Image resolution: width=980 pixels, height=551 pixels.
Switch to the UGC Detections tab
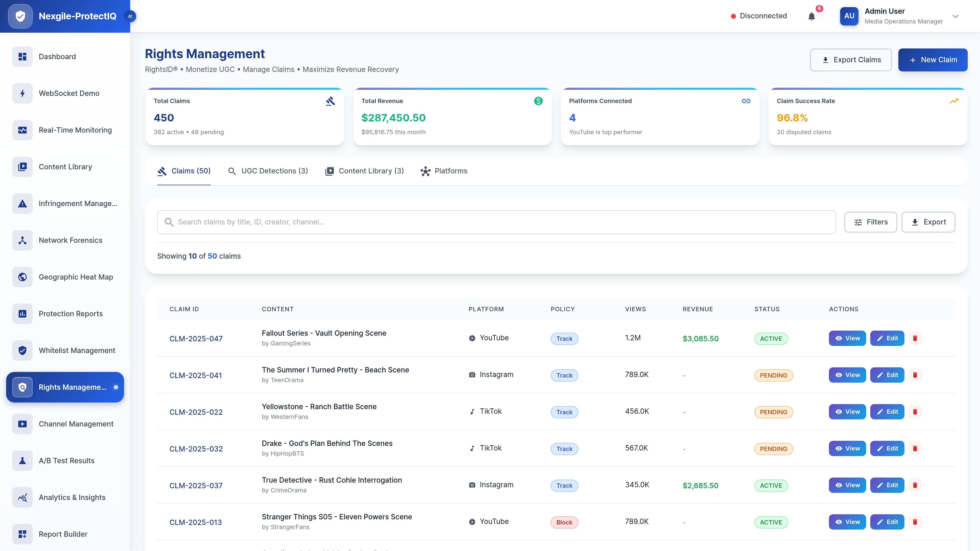(268, 171)
